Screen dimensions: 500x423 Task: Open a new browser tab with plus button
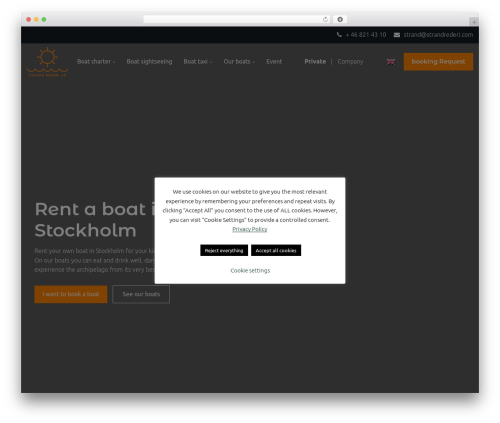(x=474, y=22)
